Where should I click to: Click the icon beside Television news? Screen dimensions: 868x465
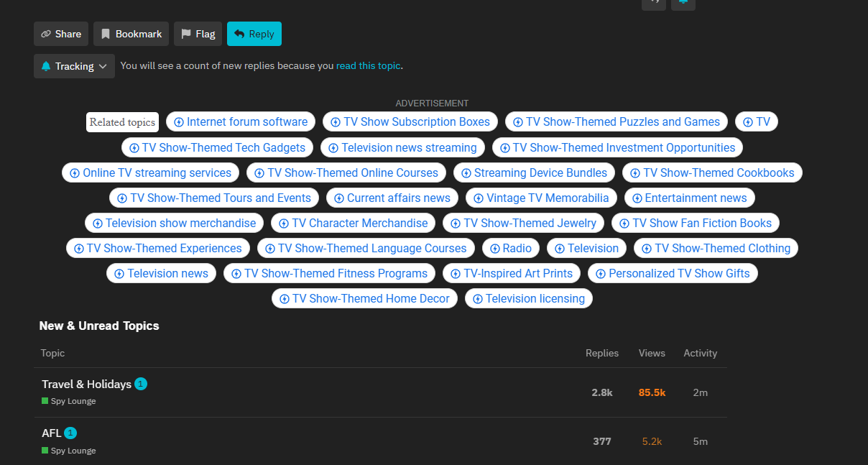point(120,274)
